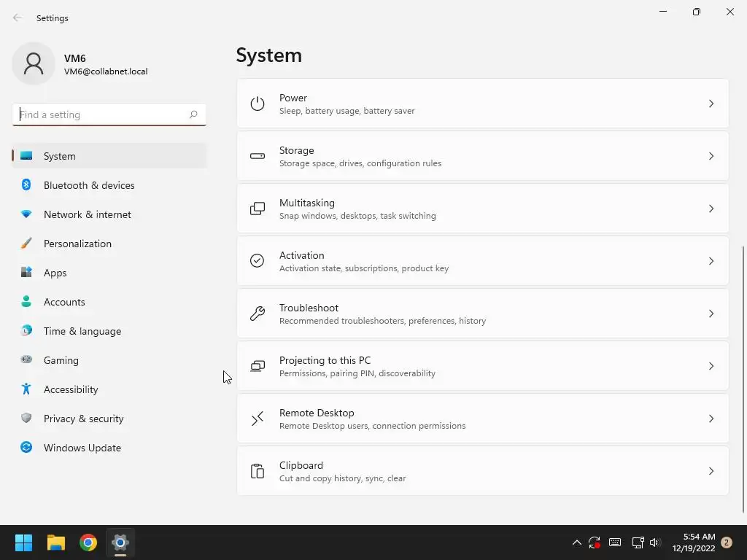Click the Accounts person icon in sidebar

[26, 301]
